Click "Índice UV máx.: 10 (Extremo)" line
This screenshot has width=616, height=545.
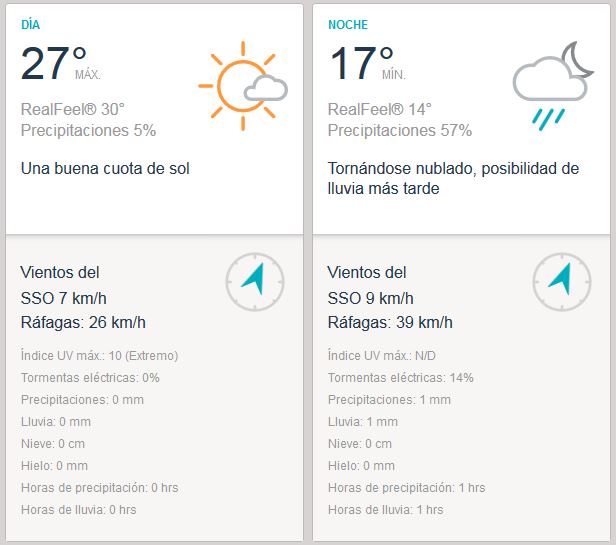pyautogui.click(x=97, y=355)
